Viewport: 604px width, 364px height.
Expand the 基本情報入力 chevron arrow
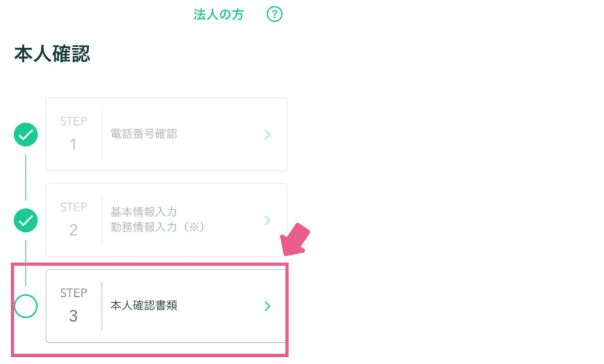267,220
